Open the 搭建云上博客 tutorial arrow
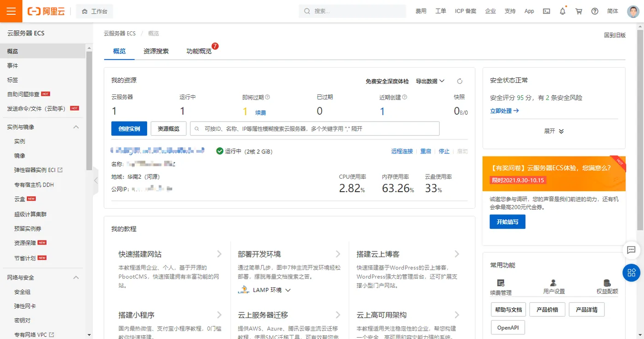Viewport: 644px width, 339px height. pos(457,254)
